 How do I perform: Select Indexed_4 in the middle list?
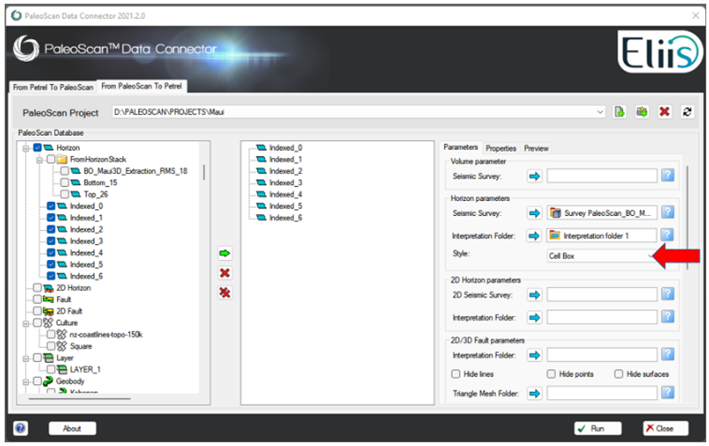285,195
